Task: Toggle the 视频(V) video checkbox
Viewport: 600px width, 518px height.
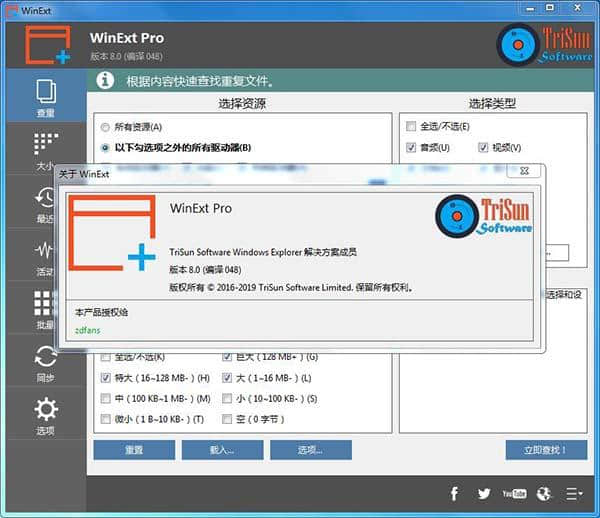Action: (483, 148)
